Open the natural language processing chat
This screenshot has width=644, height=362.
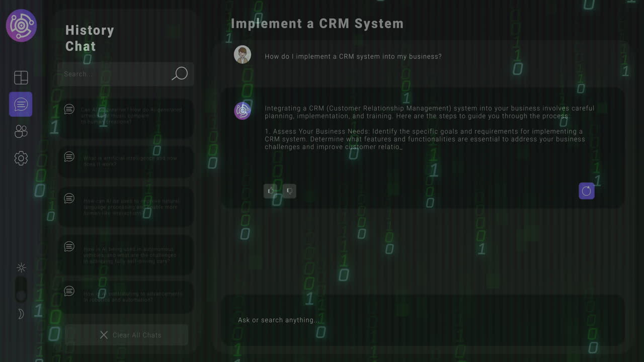tap(126, 206)
